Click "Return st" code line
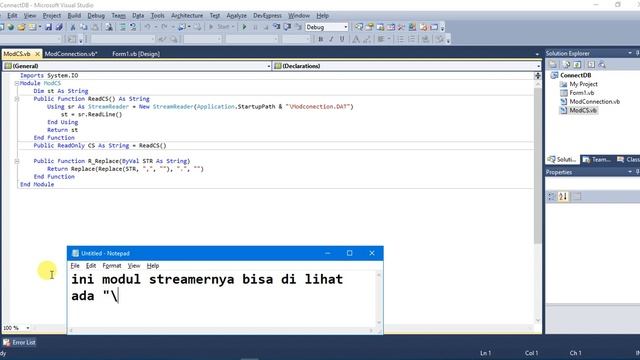 (x=62, y=130)
